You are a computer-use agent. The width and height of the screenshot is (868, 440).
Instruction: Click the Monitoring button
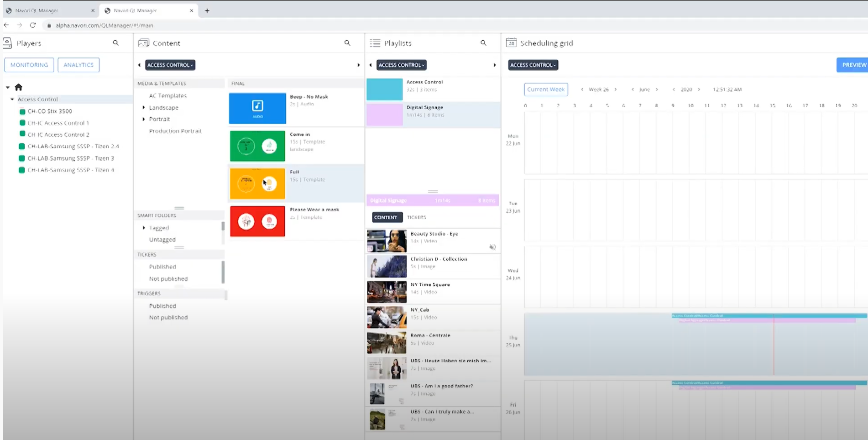pyautogui.click(x=29, y=65)
